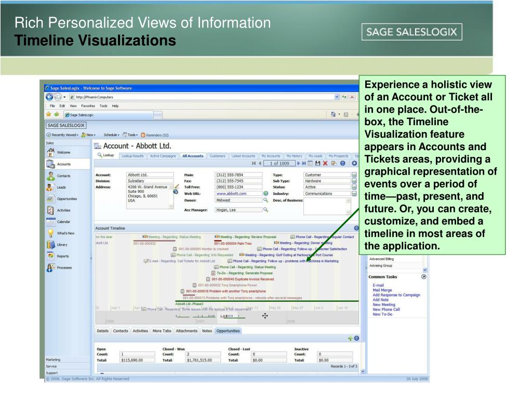This screenshot has width=532, height=399.
Task: Open the Industry picklist button
Action: 354,194
